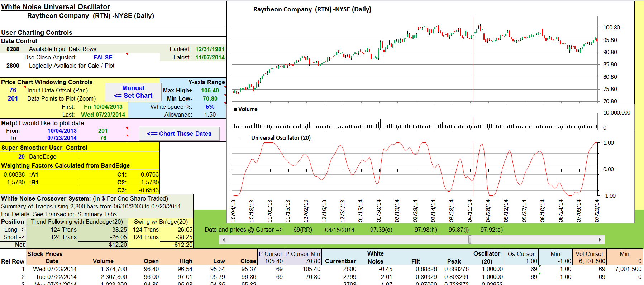Select the White Noise value -0.45
The width and height of the screenshot is (644, 285).
[386, 269]
